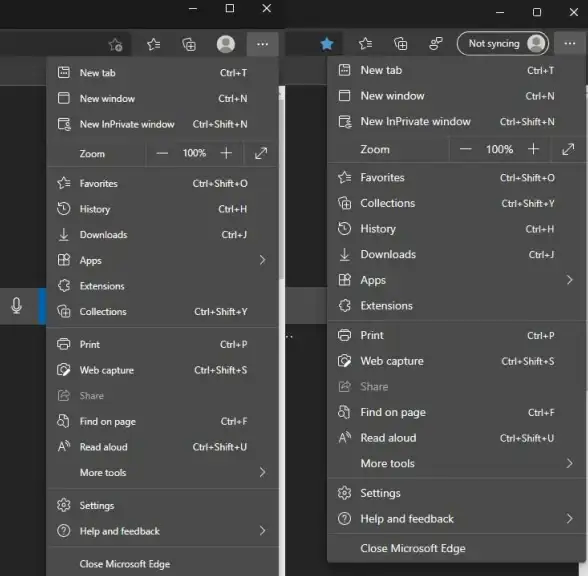Click profile avatar in left window toolbar
Screen dimensions: 588x576
(226, 44)
